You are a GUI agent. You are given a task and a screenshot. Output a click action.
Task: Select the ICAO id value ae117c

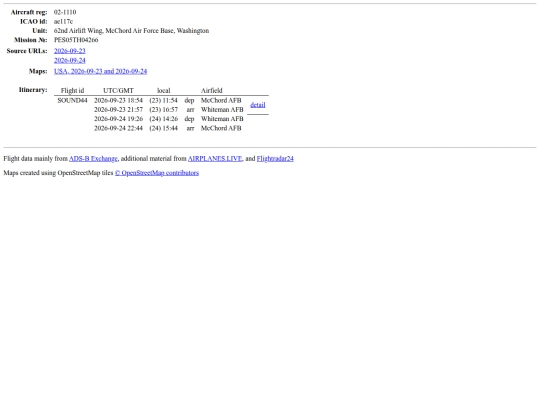click(x=63, y=21)
